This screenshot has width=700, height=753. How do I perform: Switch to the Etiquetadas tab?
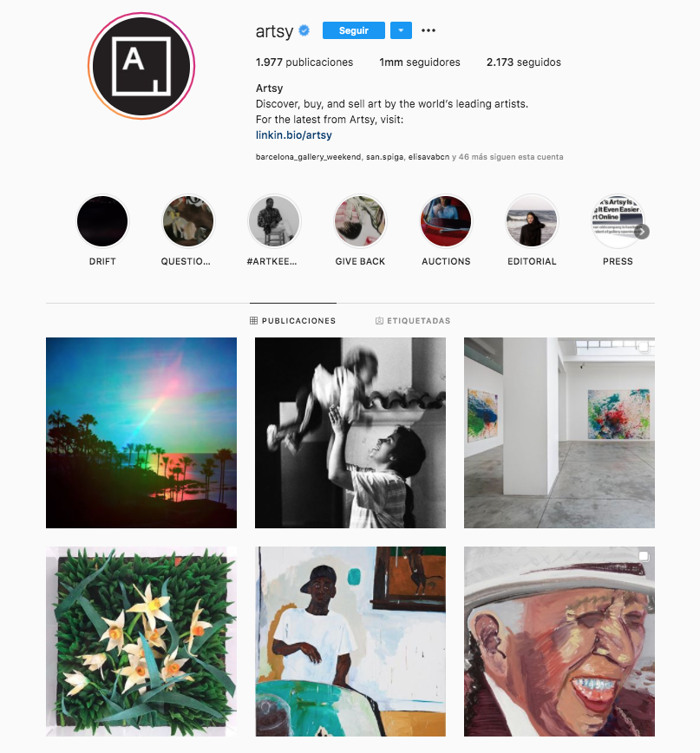click(413, 320)
